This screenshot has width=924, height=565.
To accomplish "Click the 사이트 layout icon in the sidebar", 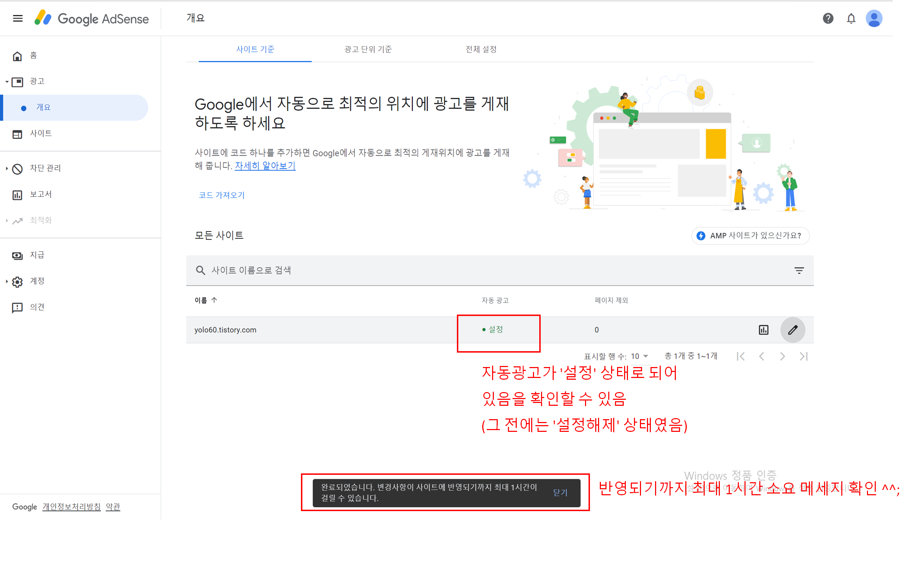I will coord(17,134).
